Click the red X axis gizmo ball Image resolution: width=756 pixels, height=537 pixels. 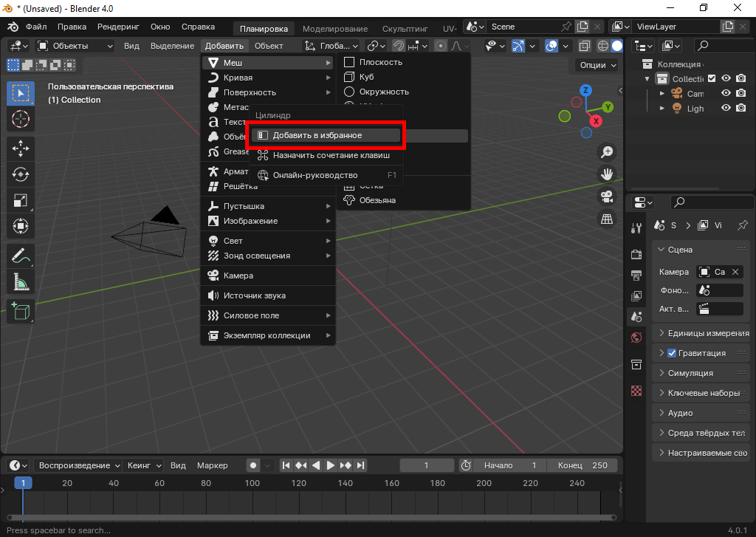pyautogui.click(x=596, y=120)
